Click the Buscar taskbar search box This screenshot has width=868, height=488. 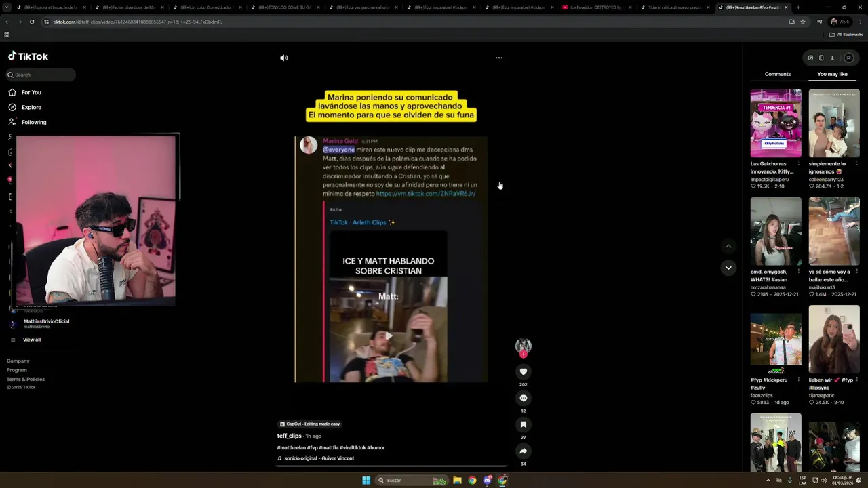412,480
